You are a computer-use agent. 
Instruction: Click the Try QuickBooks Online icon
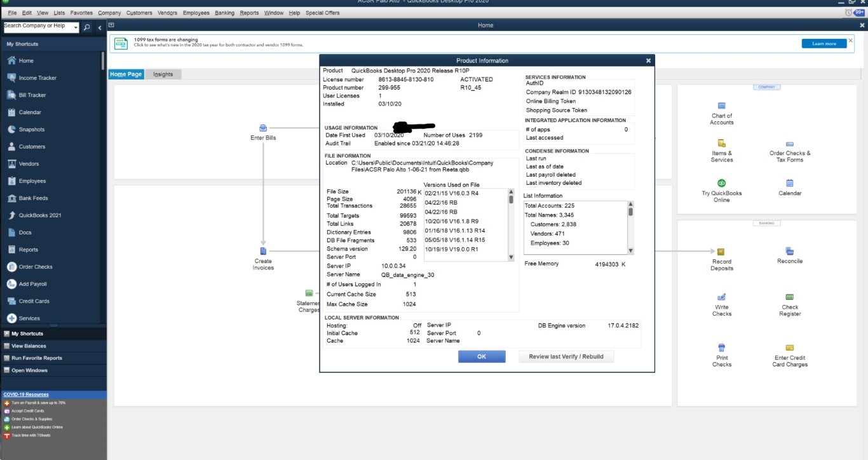pyautogui.click(x=721, y=183)
